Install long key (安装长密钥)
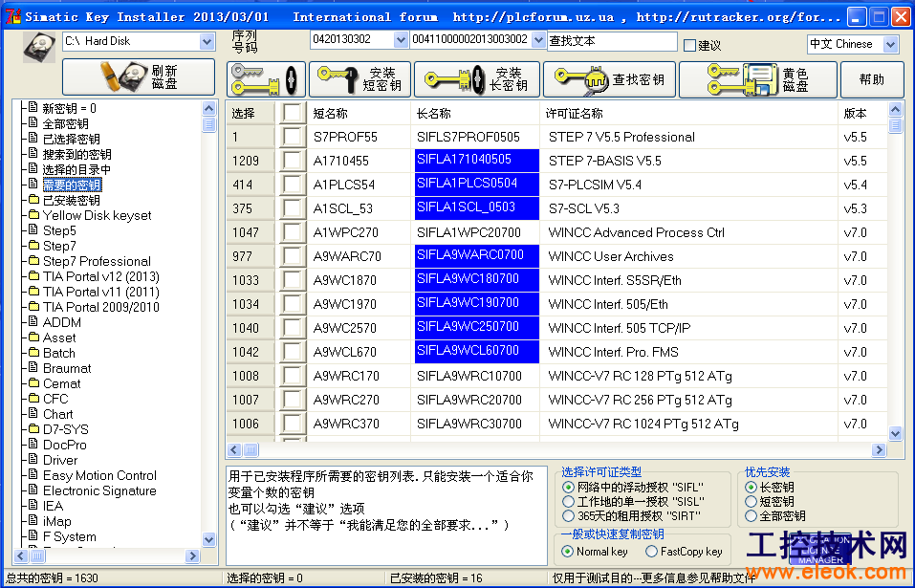Image resolution: width=915 pixels, height=588 pixels. coord(477,79)
